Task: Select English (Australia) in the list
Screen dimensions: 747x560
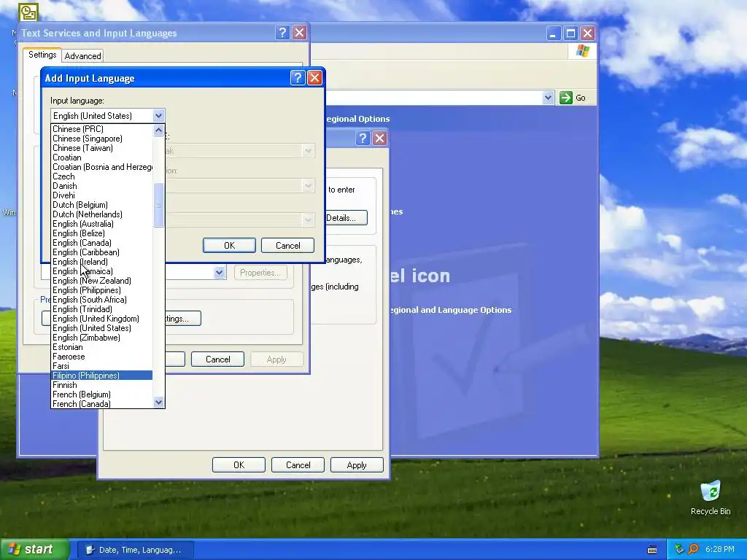Action: click(102, 224)
